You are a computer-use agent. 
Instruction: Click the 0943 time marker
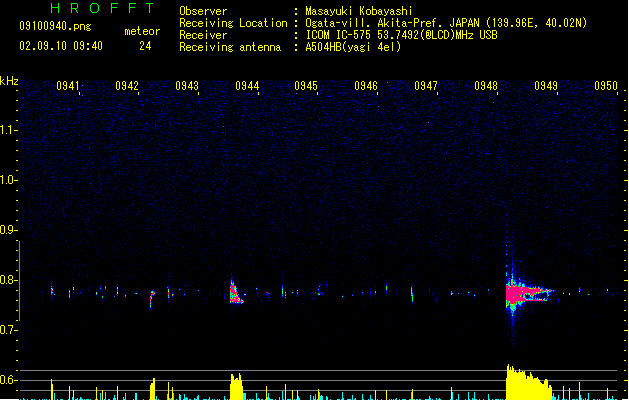pos(187,86)
